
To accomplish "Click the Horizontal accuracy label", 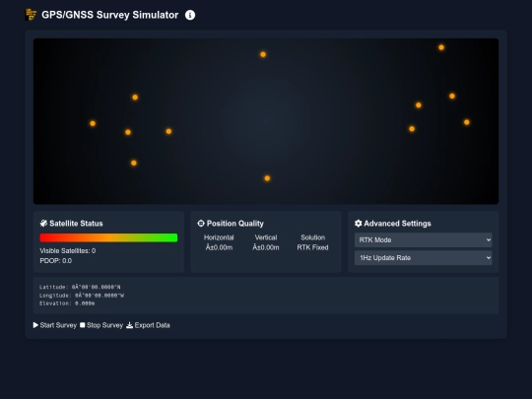I will click(219, 237).
